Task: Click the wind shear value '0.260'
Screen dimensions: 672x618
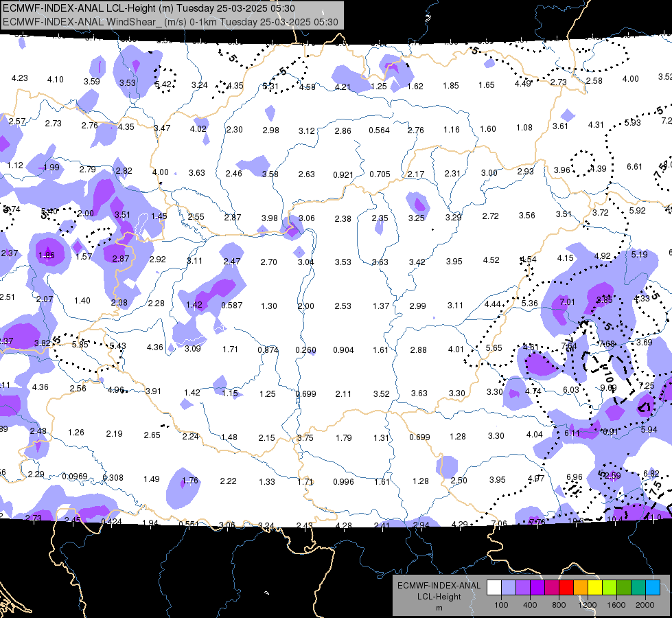Action: click(305, 350)
